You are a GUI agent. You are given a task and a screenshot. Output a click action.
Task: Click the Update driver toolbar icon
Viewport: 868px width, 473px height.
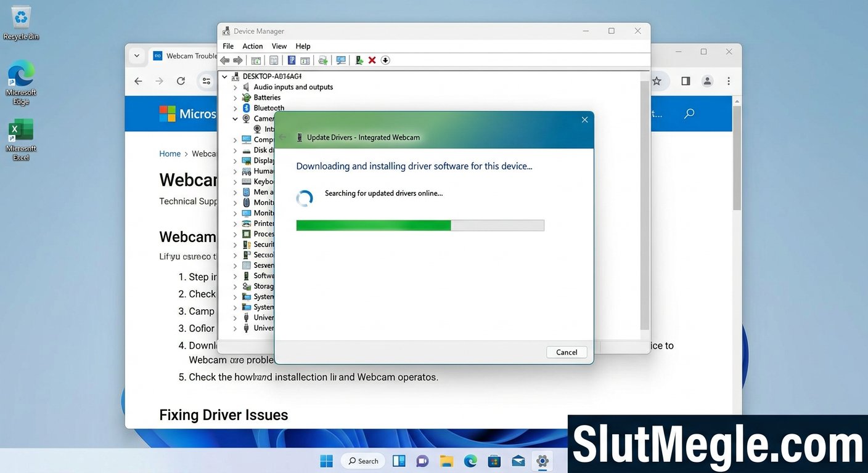pos(322,60)
